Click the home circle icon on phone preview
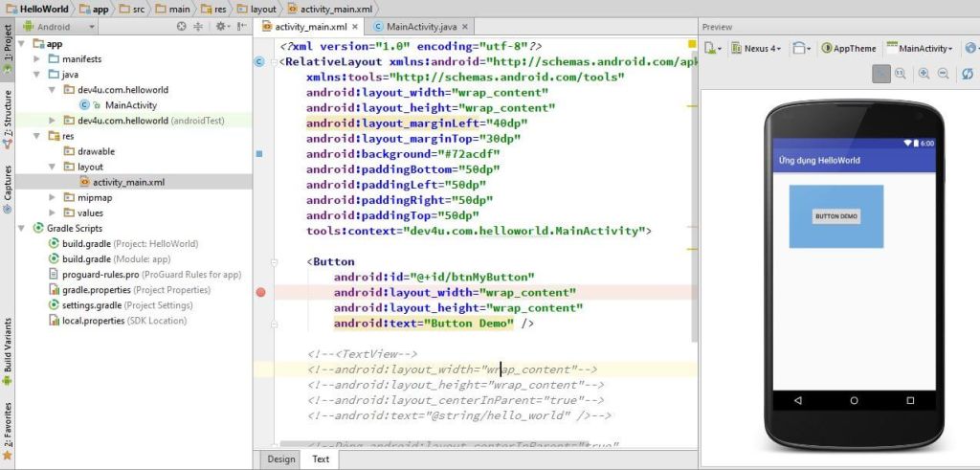980x470 pixels. coord(854,401)
